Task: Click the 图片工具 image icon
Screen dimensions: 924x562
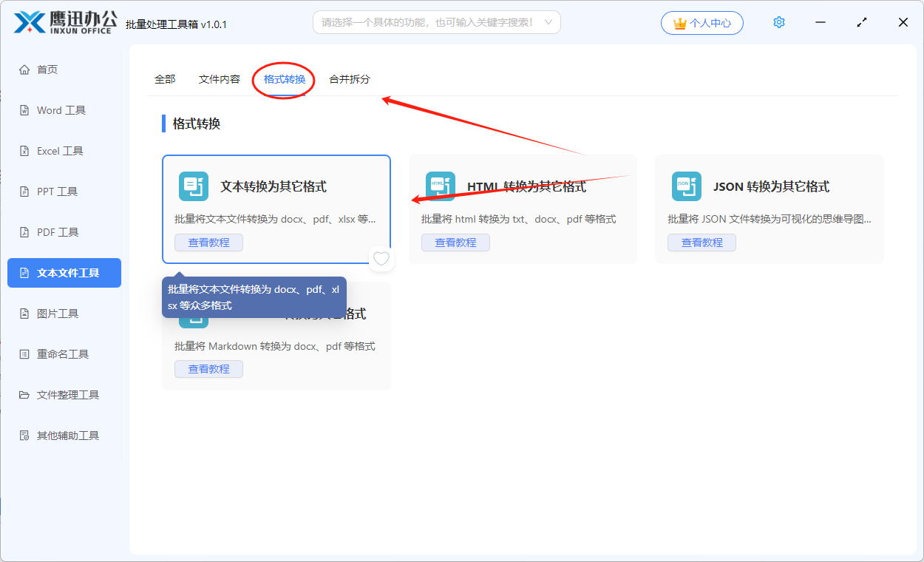Action: coord(24,314)
